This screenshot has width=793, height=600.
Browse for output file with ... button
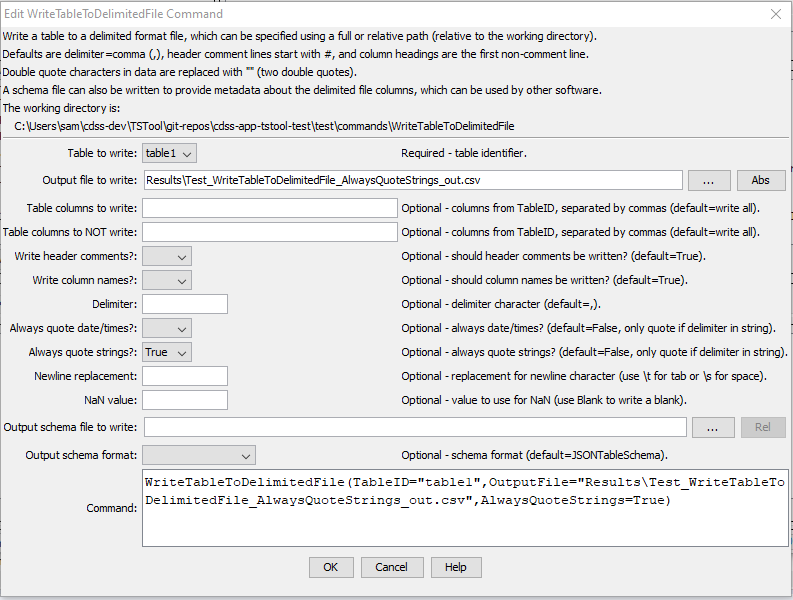(x=709, y=181)
